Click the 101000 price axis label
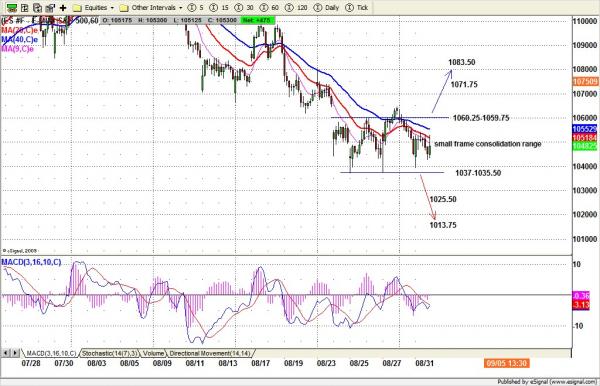This screenshot has width=600, height=386. click(585, 239)
